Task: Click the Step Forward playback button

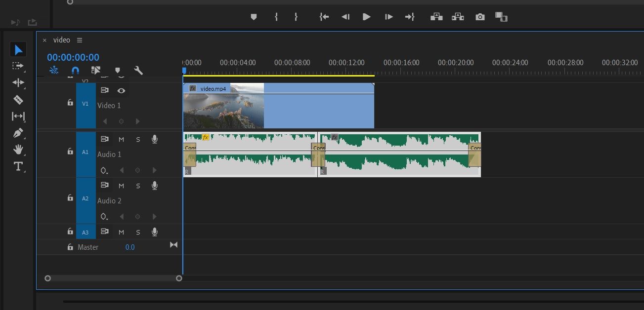Action: click(388, 16)
